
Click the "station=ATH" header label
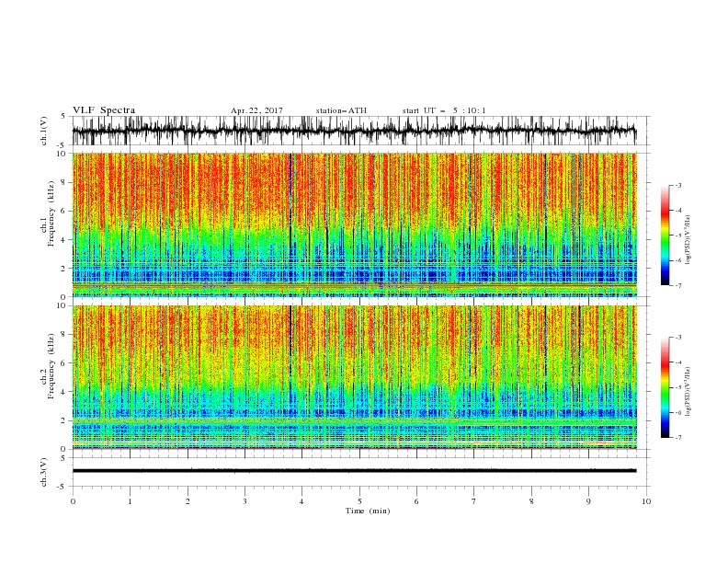pos(341,110)
